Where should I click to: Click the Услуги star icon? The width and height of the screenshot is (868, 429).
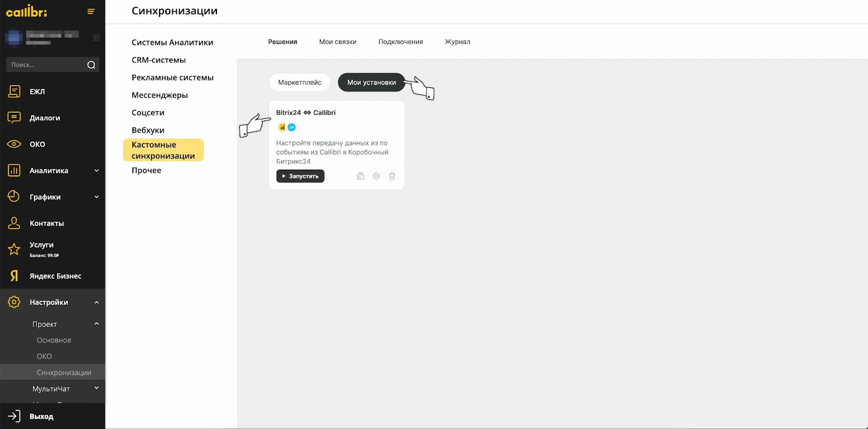click(14, 249)
